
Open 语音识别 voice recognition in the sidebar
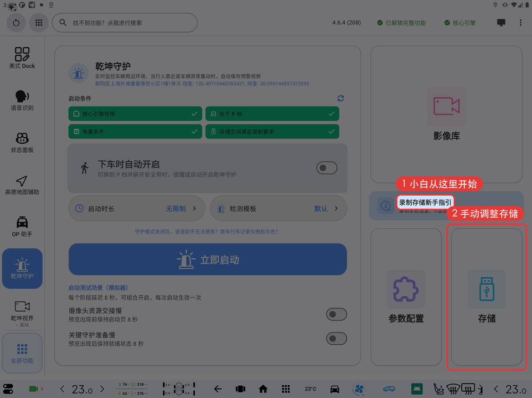(22, 100)
